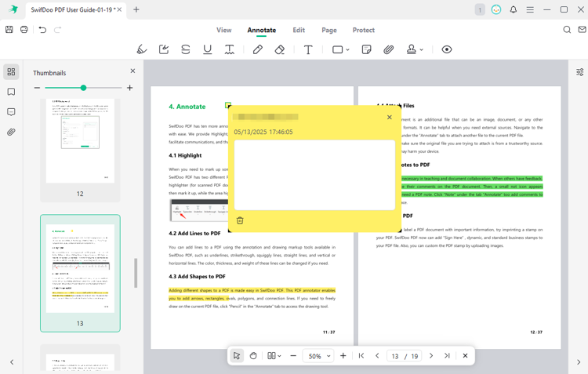This screenshot has height=374, width=588.
Task: Choose the Select cursor tool
Action: 237,356
